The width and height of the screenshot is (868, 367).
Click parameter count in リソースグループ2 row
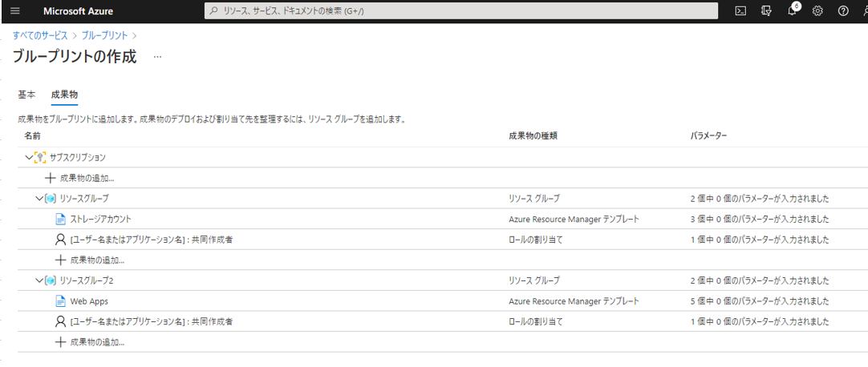(760, 280)
